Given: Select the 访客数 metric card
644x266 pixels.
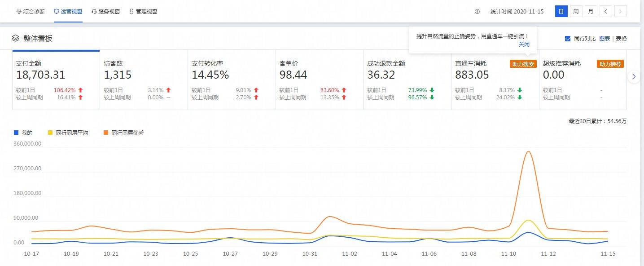Looking at the screenshot, I should point(144,80).
